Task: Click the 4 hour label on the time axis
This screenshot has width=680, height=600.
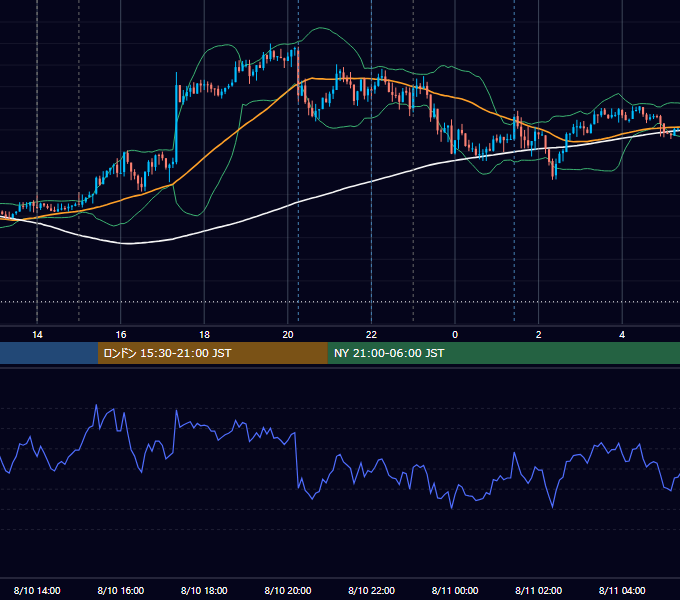Action: (622, 335)
